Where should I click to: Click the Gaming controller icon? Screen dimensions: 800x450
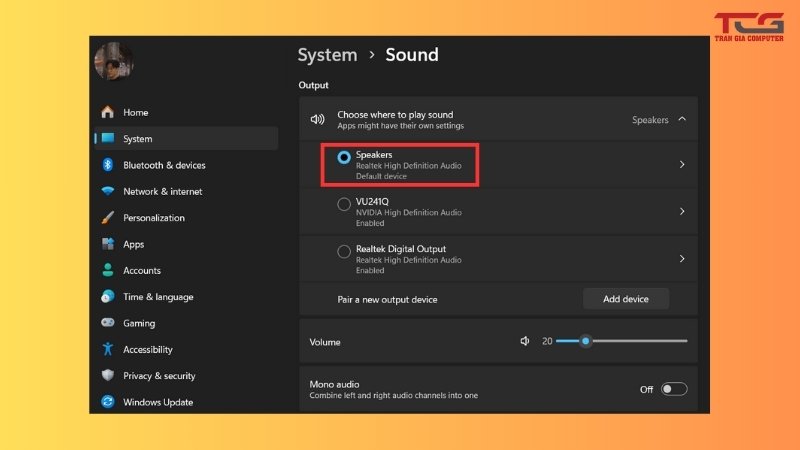[108, 323]
